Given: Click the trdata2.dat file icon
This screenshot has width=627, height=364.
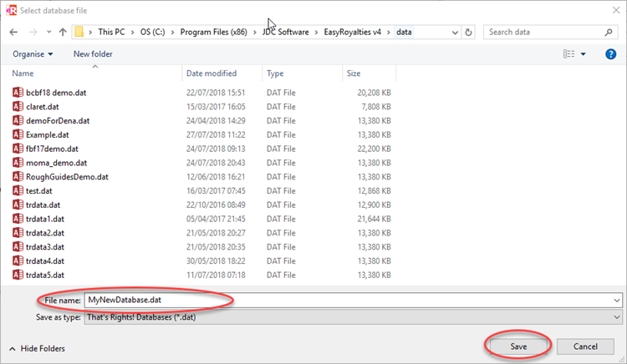Looking at the screenshot, I should pyautogui.click(x=18, y=233).
